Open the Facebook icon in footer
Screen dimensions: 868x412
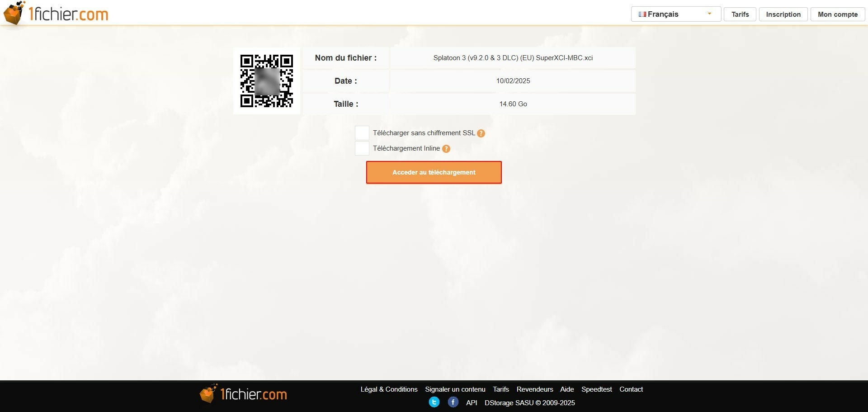(x=453, y=402)
